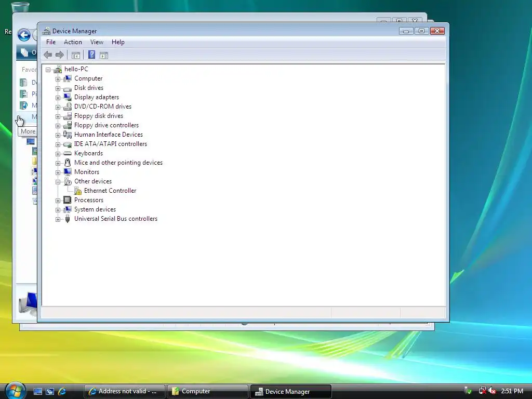The height and width of the screenshot is (399, 532).
Task: Click the Display adapters icon
Action: 68,97
